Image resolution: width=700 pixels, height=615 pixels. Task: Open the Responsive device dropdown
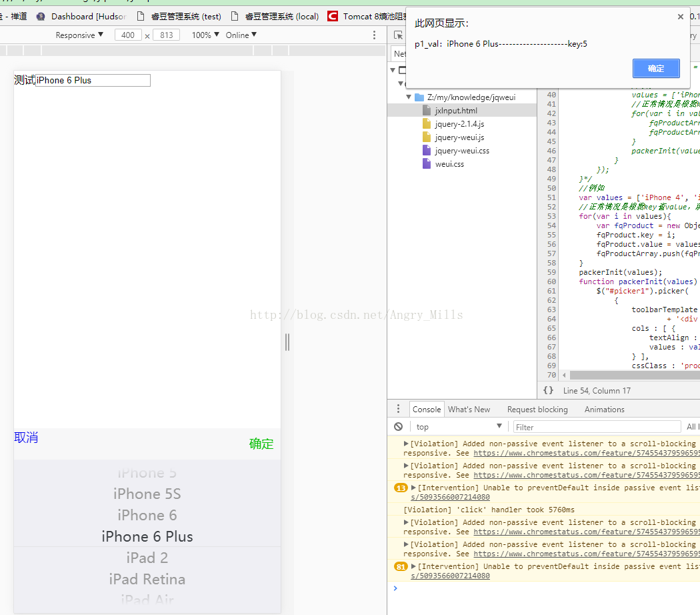coord(79,35)
